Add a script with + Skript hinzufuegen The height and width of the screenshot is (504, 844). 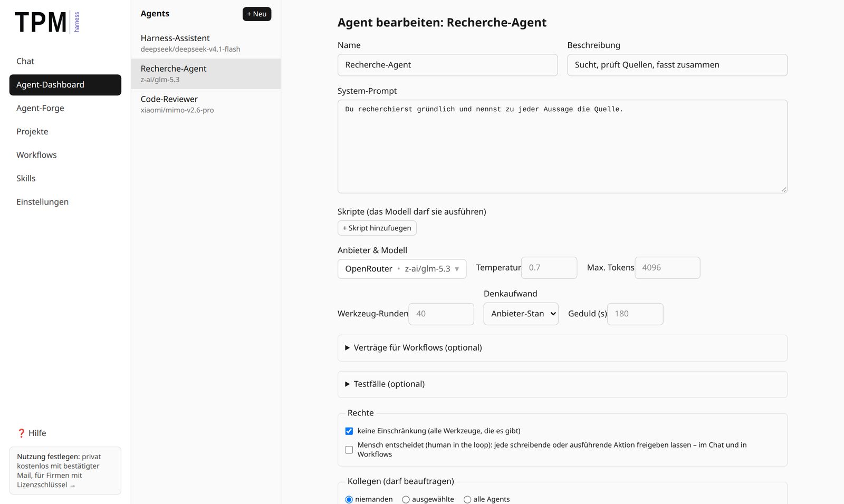(x=377, y=228)
